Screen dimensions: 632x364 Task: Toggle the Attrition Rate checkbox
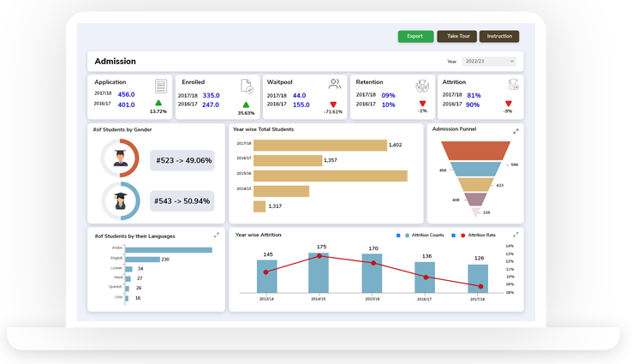(x=453, y=236)
